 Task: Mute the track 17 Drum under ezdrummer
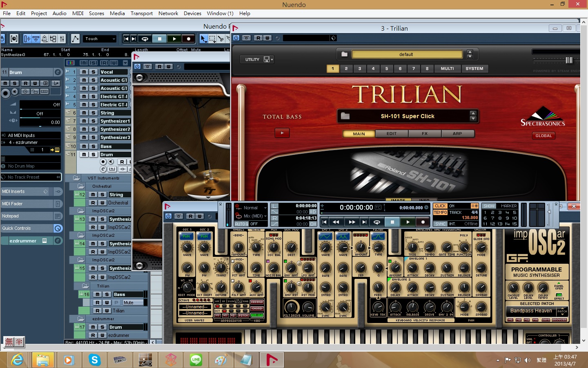pyautogui.click(x=93, y=327)
